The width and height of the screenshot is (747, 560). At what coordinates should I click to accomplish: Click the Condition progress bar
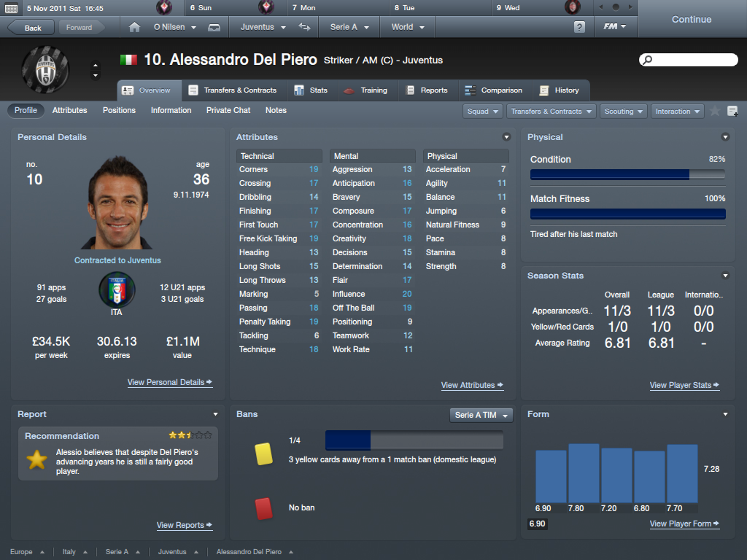(x=627, y=174)
